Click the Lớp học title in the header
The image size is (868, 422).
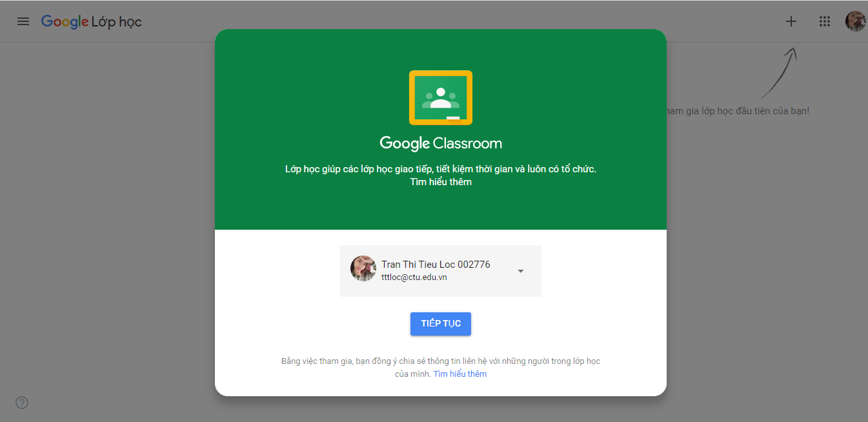pyautogui.click(x=117, y=22)
